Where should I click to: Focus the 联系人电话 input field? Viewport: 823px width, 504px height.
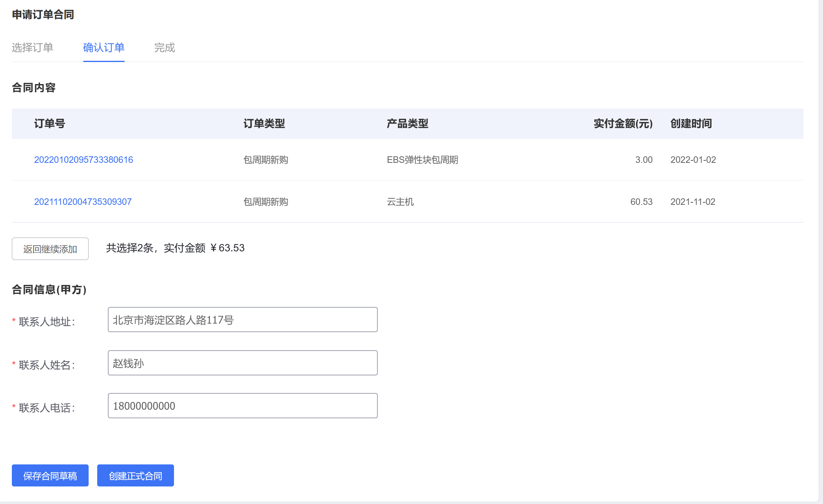click(242, 406)
